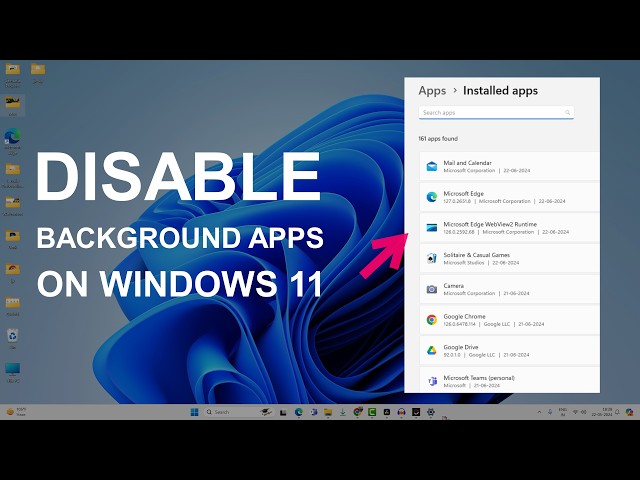Click the Microsoft Edge WebView2 Runtime icon
This screenshot has height=480, width=640.
(431, 228)
